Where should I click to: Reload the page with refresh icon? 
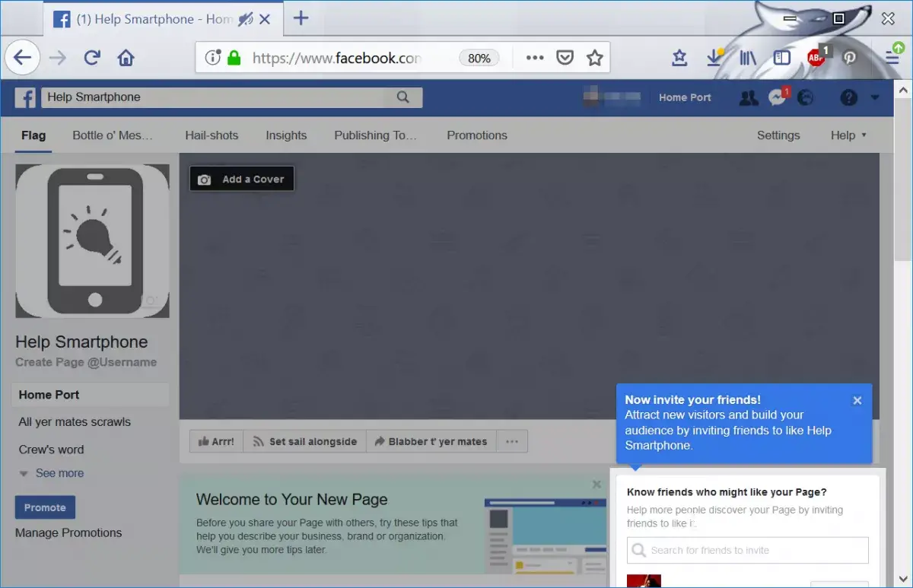(92, 58)
